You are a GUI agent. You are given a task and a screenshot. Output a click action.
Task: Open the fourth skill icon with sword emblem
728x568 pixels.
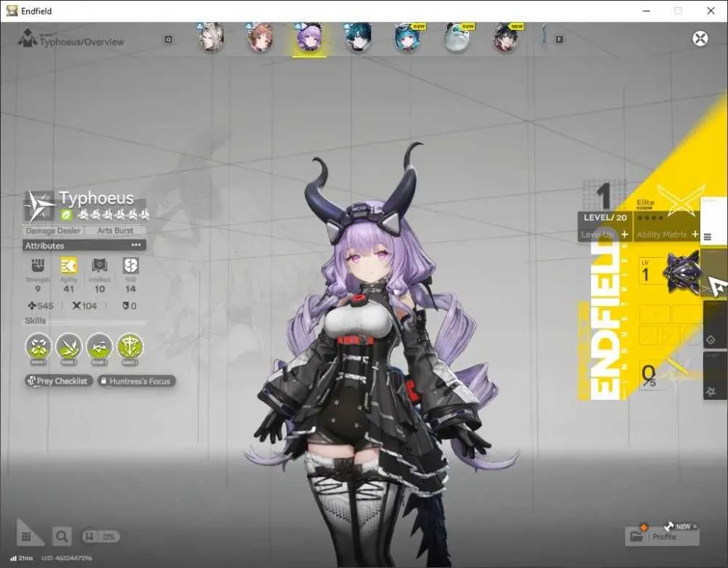(x=130, y=347)
